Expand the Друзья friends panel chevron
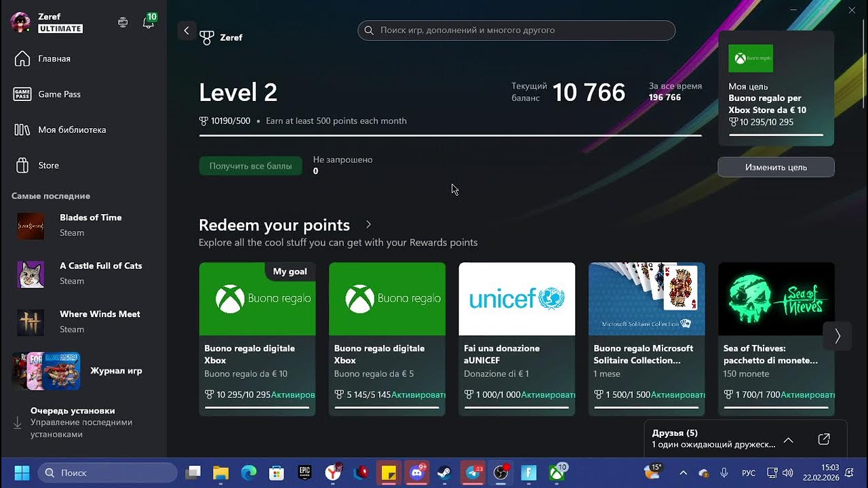Viewport: 868px width, 488px height. coord(788,440)
